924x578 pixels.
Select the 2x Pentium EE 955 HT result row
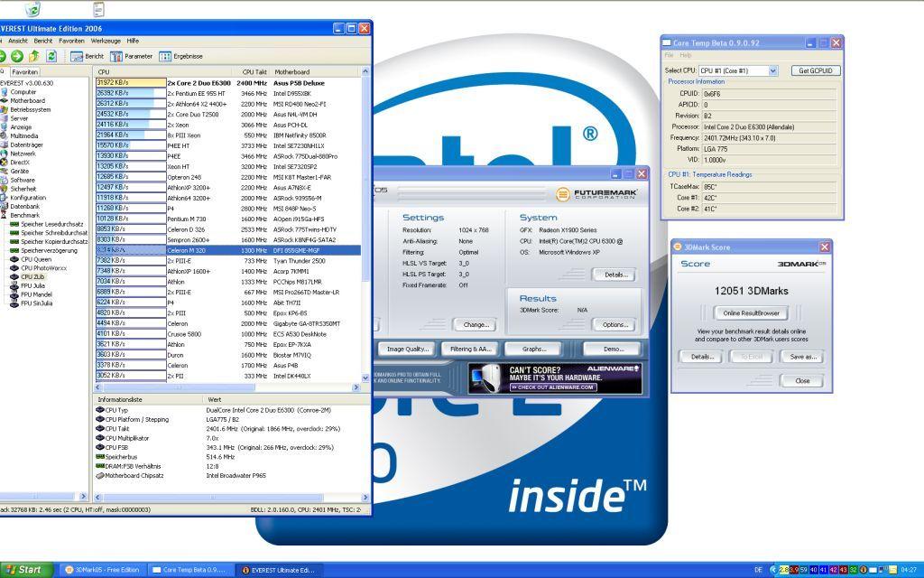(227, 93)
